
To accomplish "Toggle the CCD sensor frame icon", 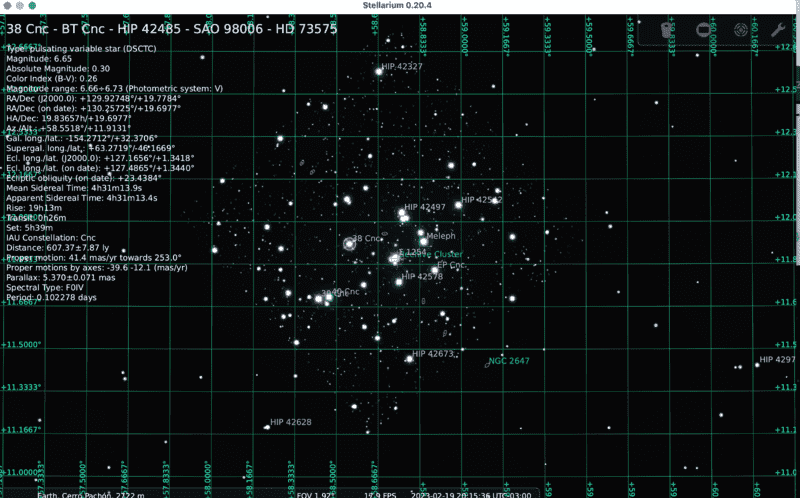I will (x=704, y=31).
